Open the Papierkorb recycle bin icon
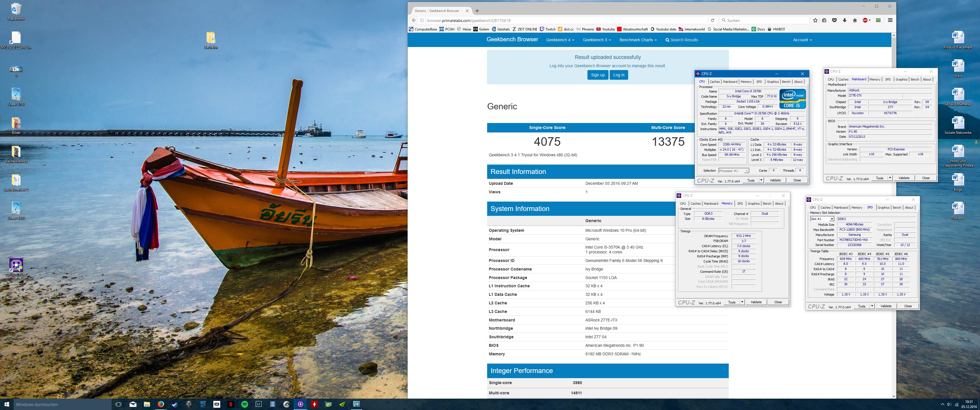980x410 pixels. [x=16, y=11]
